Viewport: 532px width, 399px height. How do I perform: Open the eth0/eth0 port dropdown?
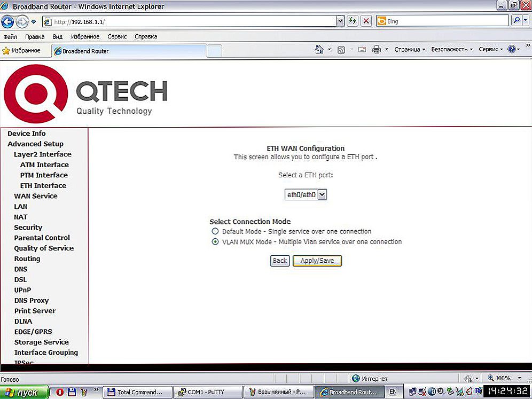pos(306,195)
